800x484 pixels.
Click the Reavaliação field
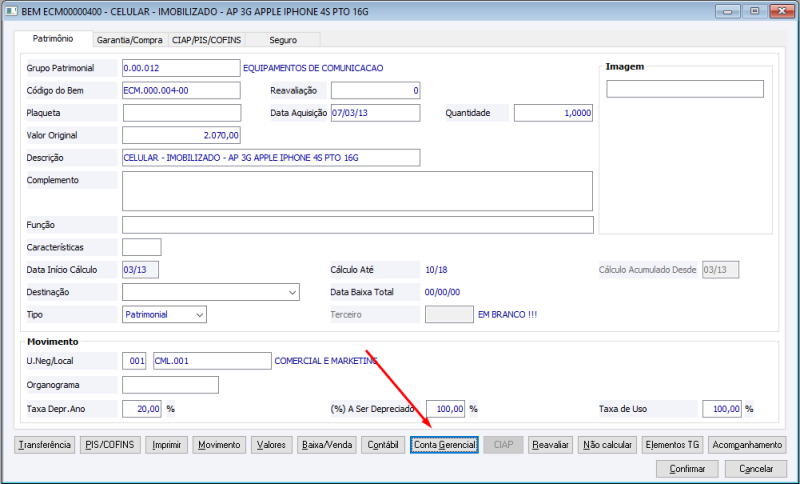[376, 90]
